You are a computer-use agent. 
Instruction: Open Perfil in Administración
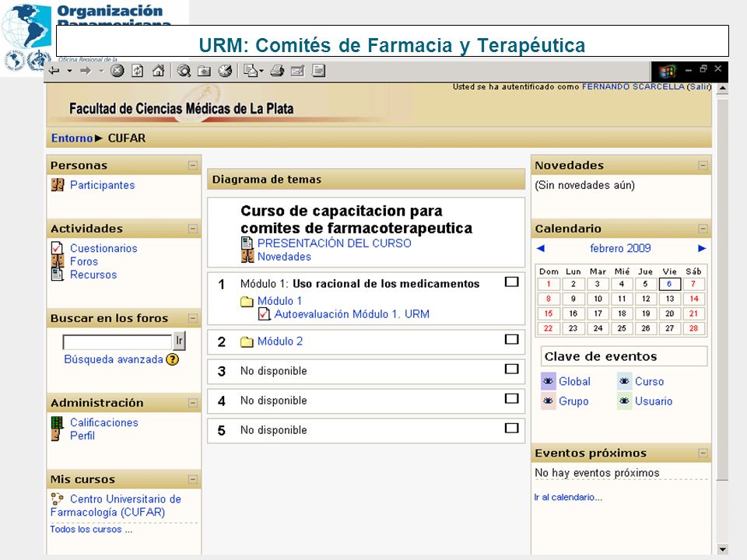[x=82, y=436]
